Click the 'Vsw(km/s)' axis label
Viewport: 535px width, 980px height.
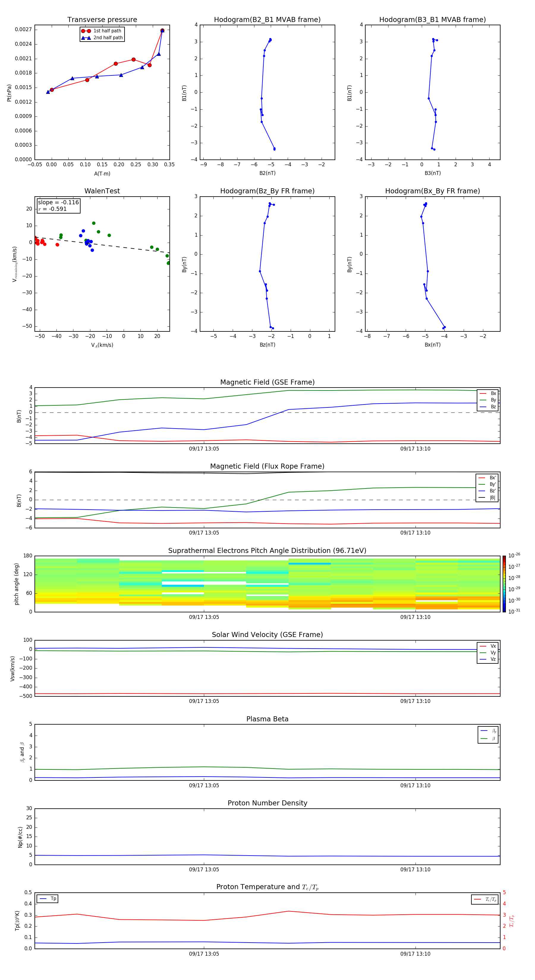coord(12,668)
